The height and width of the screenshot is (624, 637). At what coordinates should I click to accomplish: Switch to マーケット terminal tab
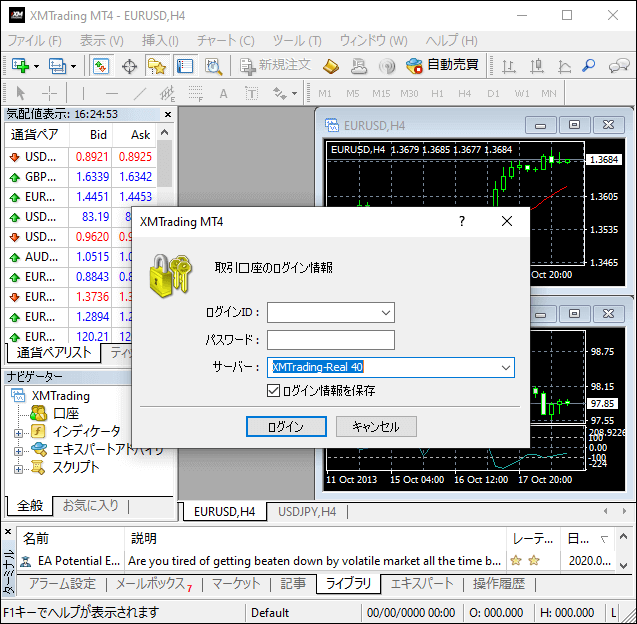point(236,584)
